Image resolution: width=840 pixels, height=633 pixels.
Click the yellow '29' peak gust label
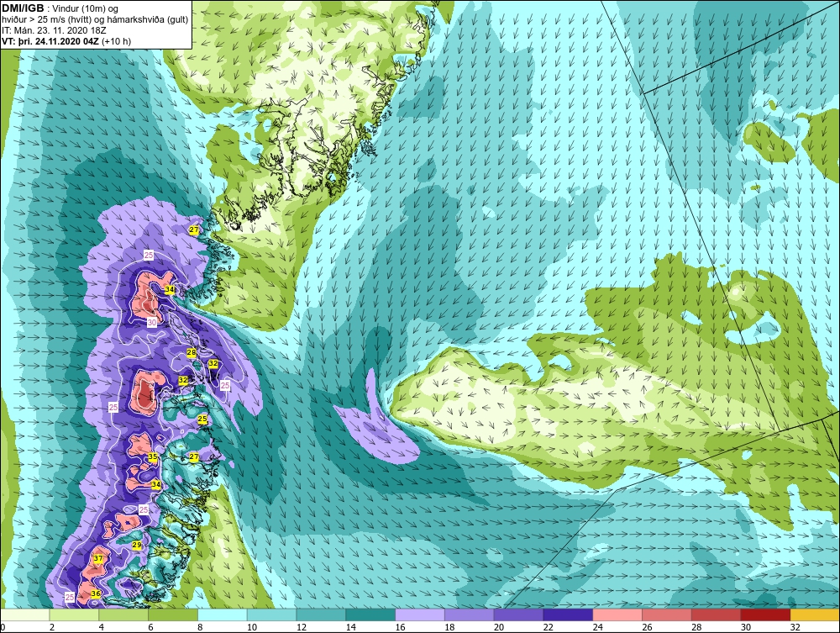click(x=137, y=545)
